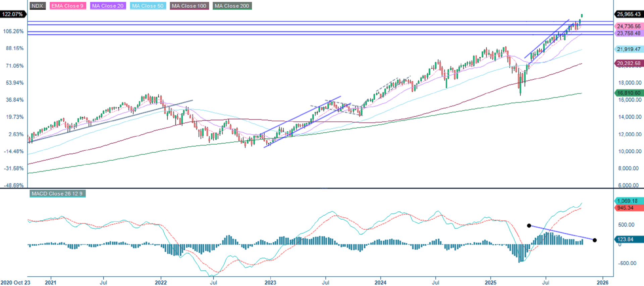This screenshot has width=644, height=286.
Task: Click the -14.48% percent axis label
Action: [14, 151]
